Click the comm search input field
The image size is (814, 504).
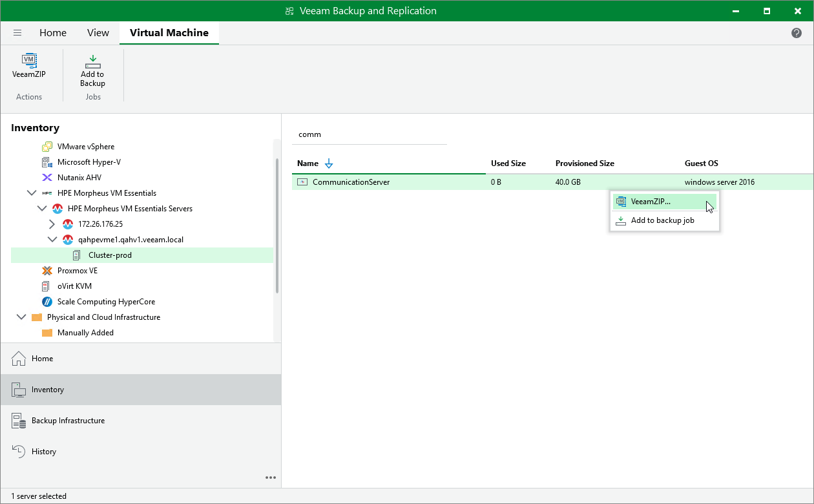[x=368, y=134]
